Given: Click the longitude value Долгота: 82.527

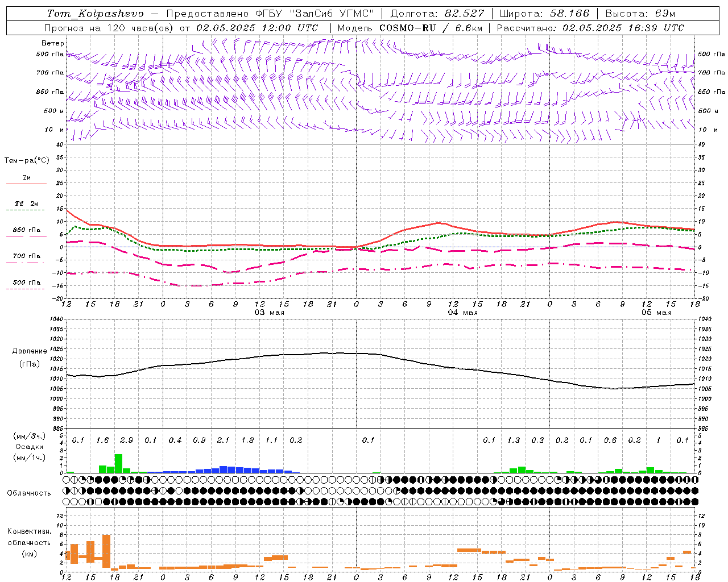Looking at the screenshot, I should coord(437,14).
